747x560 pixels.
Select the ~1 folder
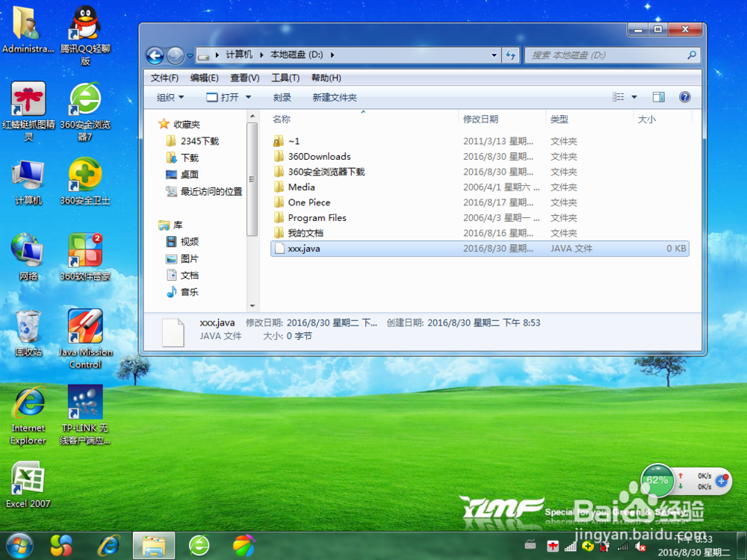click(x=480, y=141)
